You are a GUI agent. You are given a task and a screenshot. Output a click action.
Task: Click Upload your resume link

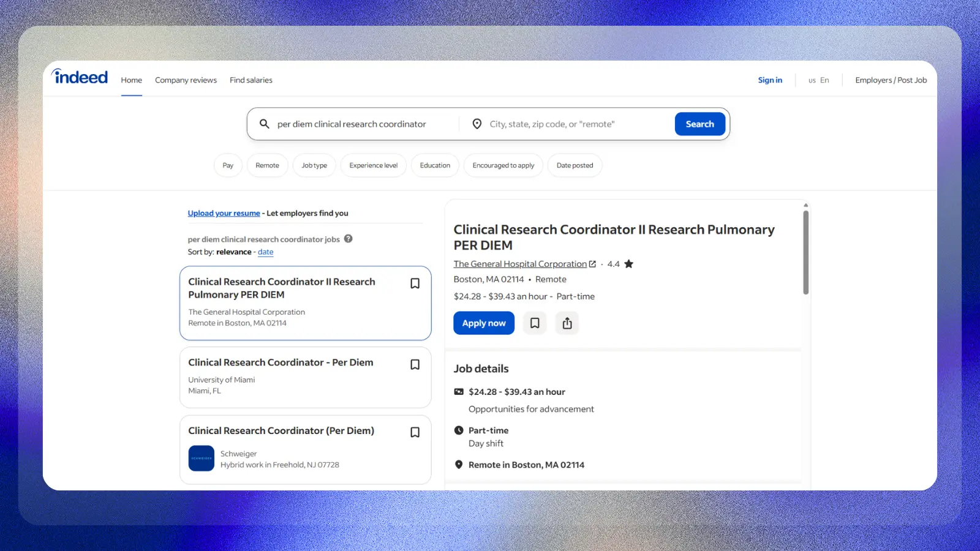(224, 213)
